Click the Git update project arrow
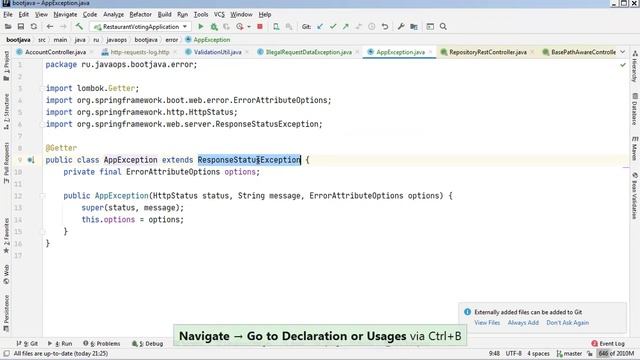 (x=320, y=27)
